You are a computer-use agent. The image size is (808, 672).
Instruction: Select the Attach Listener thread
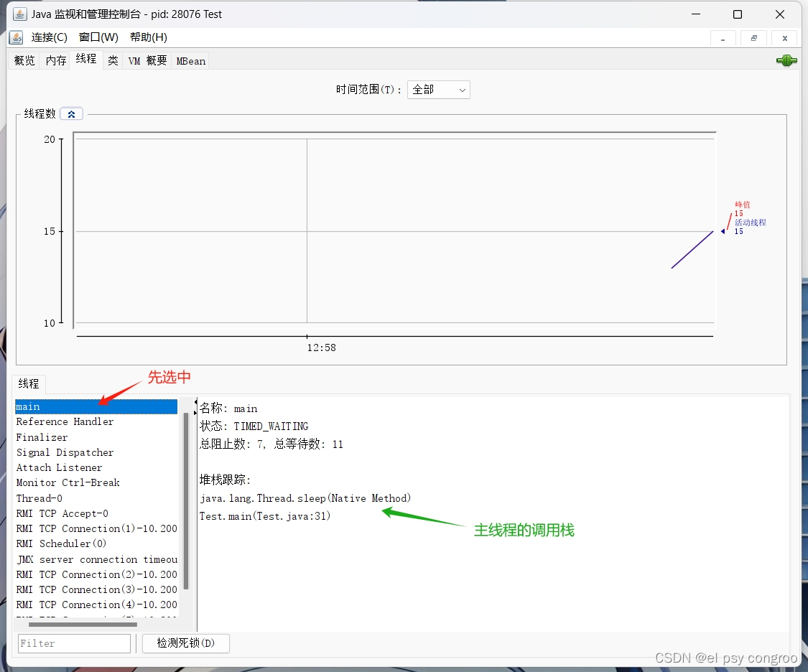96,467
